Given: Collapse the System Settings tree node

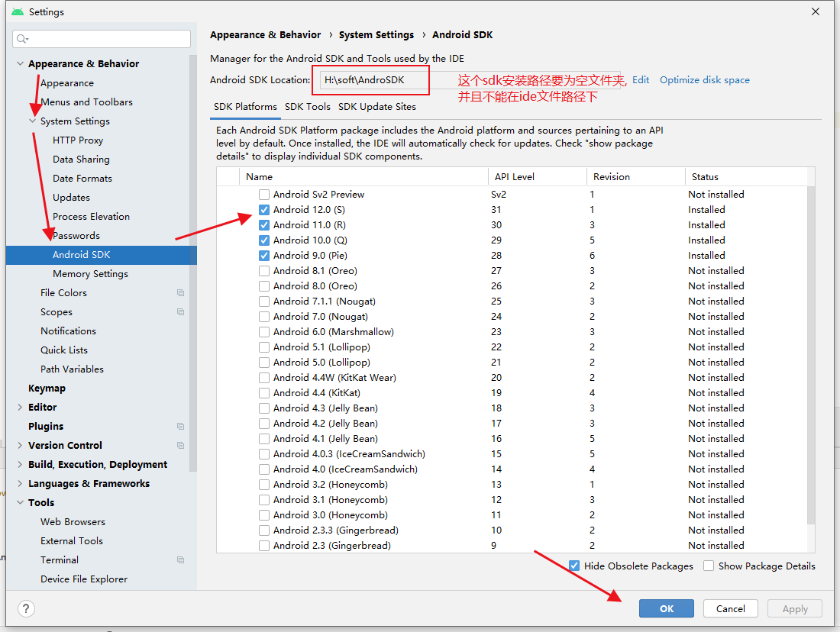Looking at the screenshot, I should point(33,121).
